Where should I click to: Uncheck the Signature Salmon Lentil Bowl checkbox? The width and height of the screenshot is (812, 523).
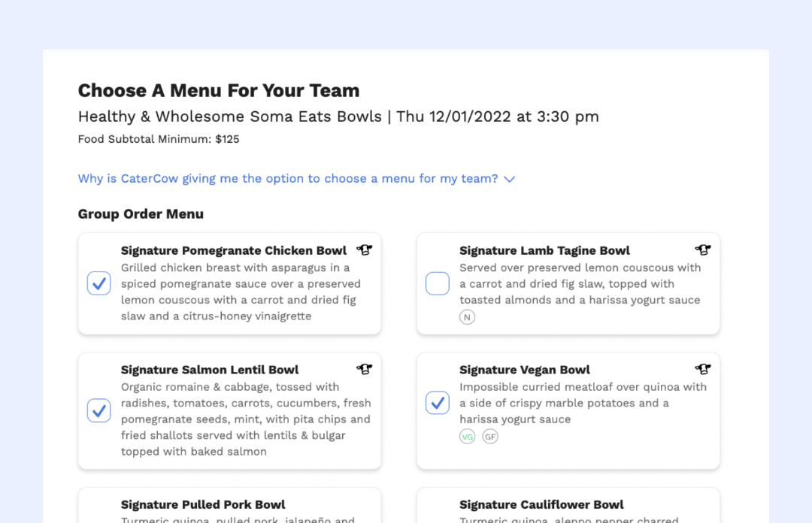(99, 410)
